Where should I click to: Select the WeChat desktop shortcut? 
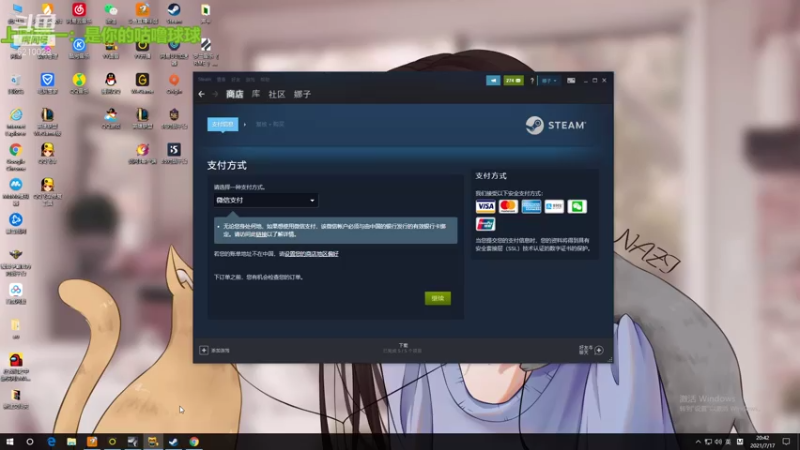(x=111, y=13)
